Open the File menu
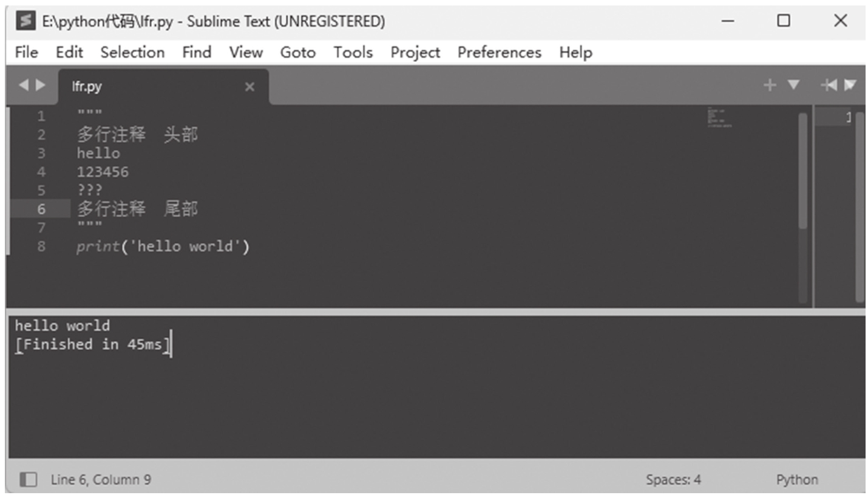868x495 pixels. (x=26, y=52)
